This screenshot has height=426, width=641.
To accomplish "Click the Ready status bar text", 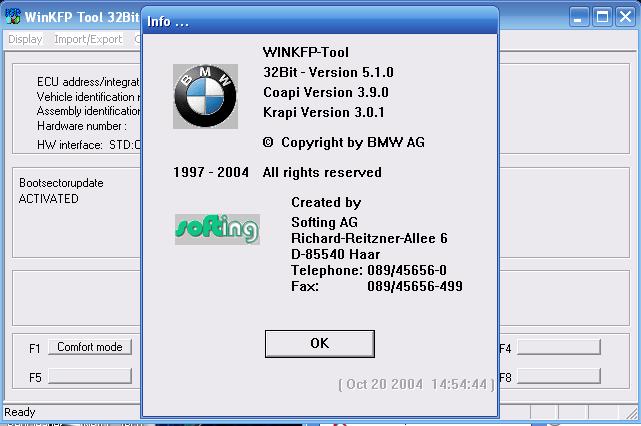I will [x=20, y=412].
